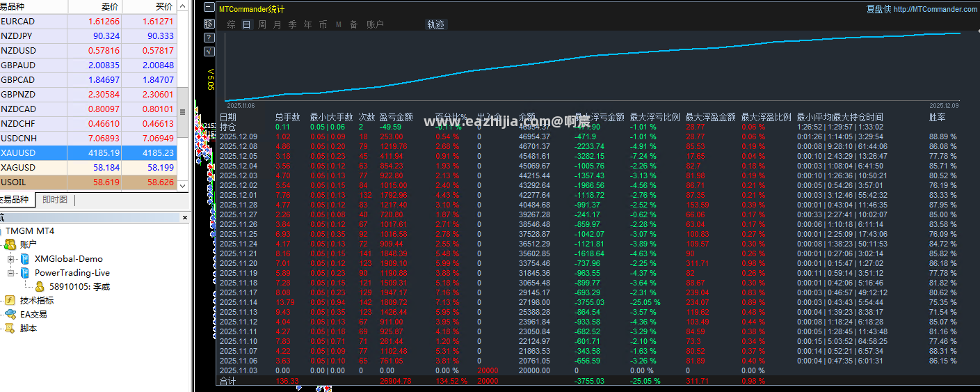Expand the XMGlobal-Demo account node
The height and width of the screenshot is (392, 980).
pos(11,259)
